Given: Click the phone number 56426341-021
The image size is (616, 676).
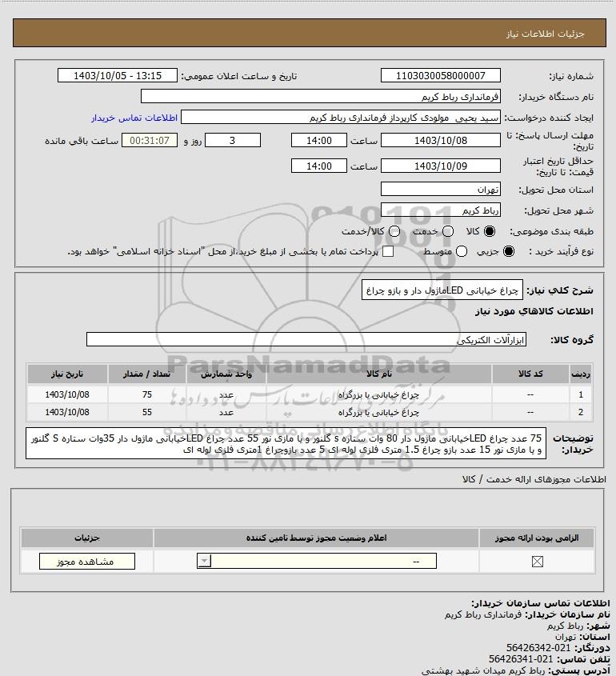Looking at the screenshot, I should [x=521, y=658].
